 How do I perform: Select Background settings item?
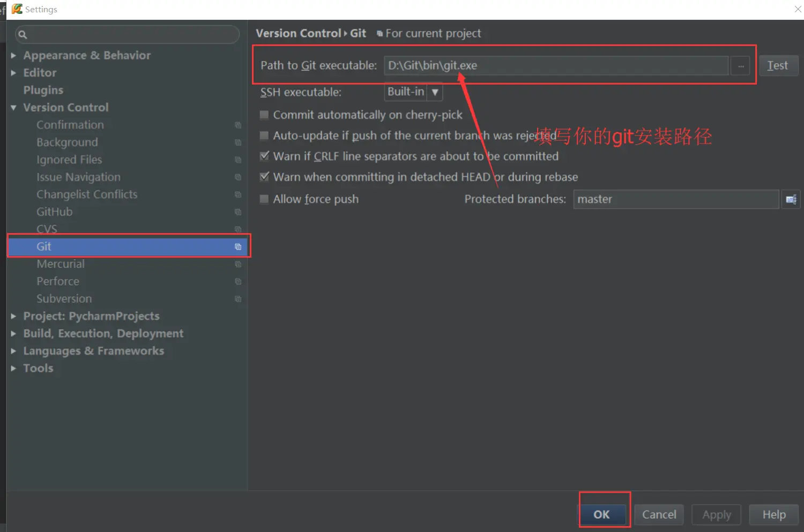[67, 143]
